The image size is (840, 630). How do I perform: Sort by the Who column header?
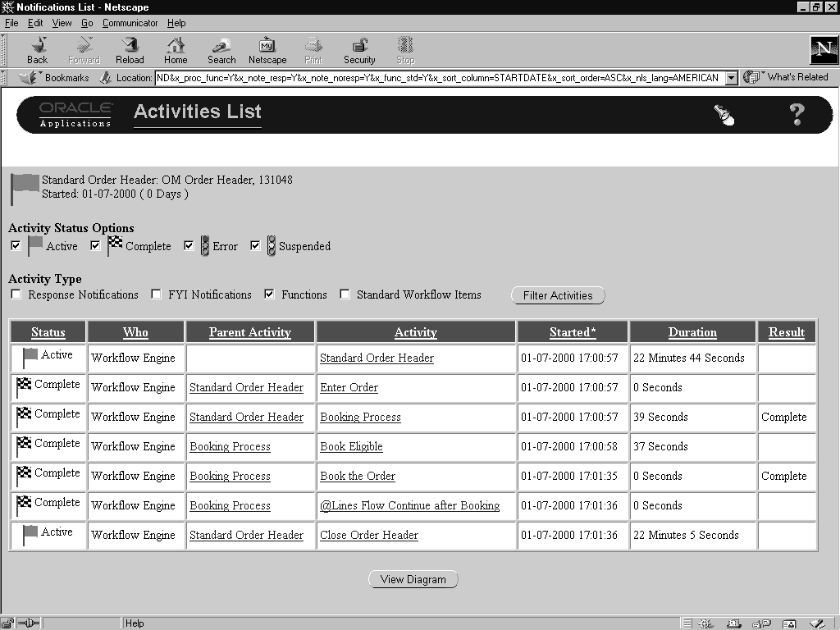[x=135, y=332]
